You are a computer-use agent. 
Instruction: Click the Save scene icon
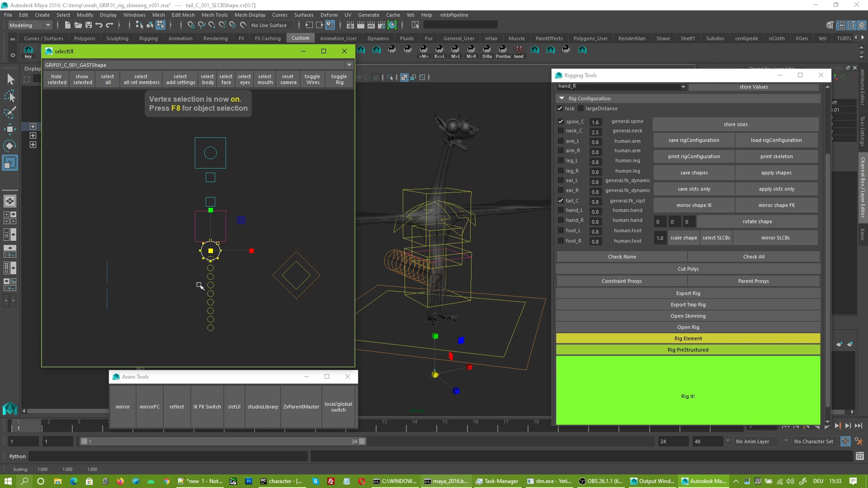[88, 25]
